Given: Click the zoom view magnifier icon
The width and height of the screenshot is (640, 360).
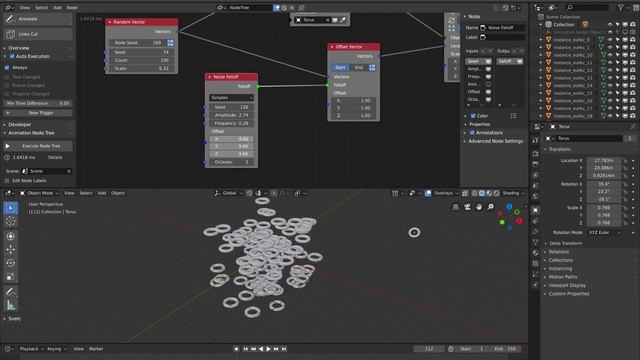Looking at the screenshot, I should [490, 207].
